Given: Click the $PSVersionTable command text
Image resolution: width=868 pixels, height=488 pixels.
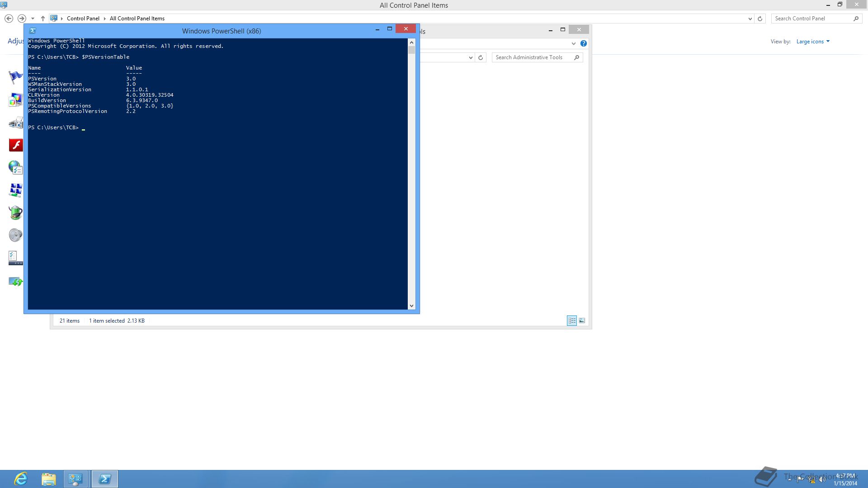Looking at the screenshot, I should coord(105,57).
